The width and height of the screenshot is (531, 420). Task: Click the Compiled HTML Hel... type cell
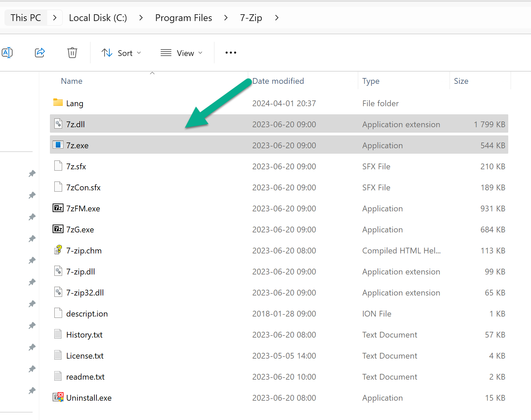click(x=401, y=251)
